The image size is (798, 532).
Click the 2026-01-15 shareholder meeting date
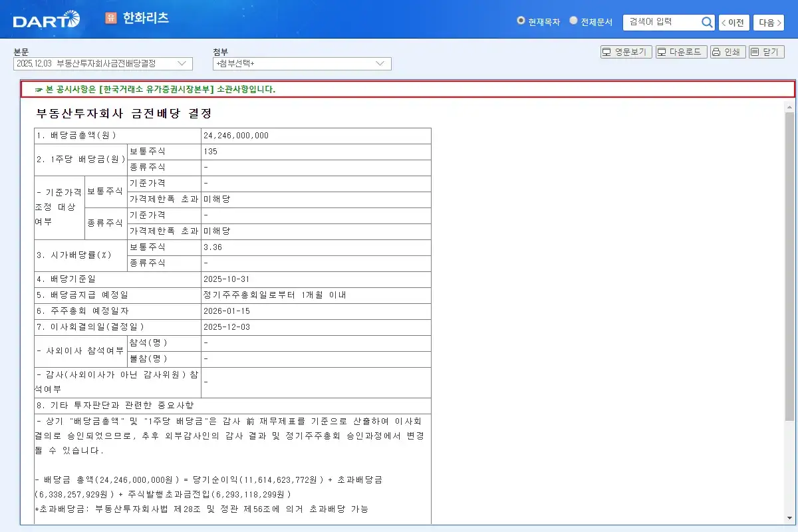tap(227, 311)
